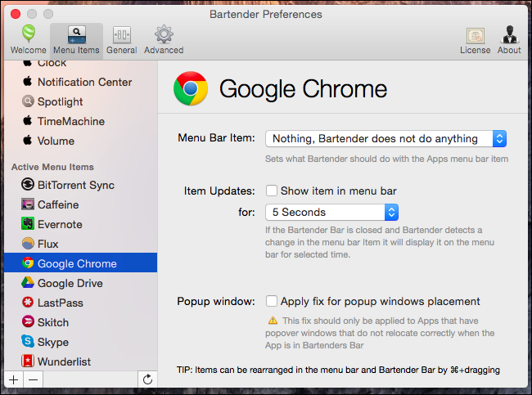The height and width of the screenshot is (395, 532).
Task: Click the refresh arrow below the sidebar
Action: (x=147, y=379)
